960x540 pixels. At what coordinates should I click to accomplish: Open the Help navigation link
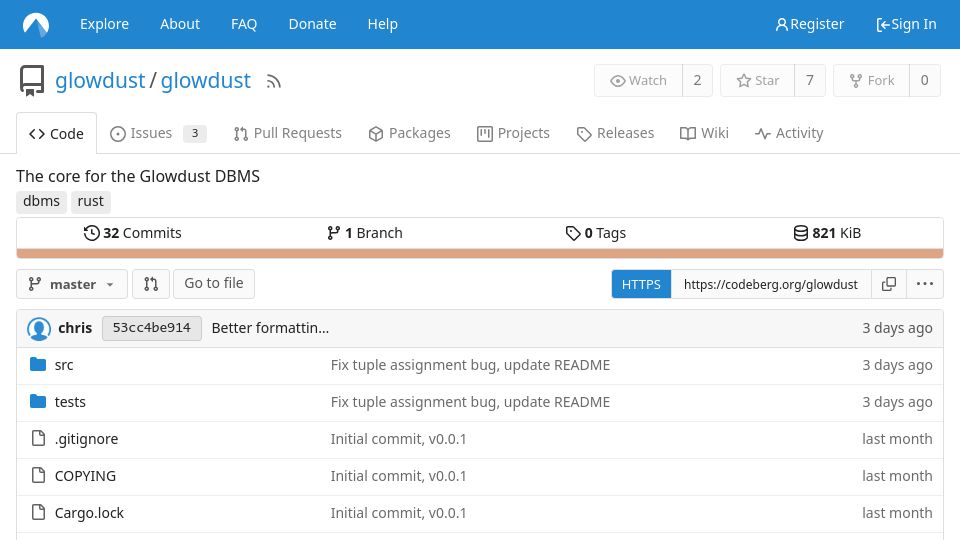pyautogui.click(x=383, y=24)
